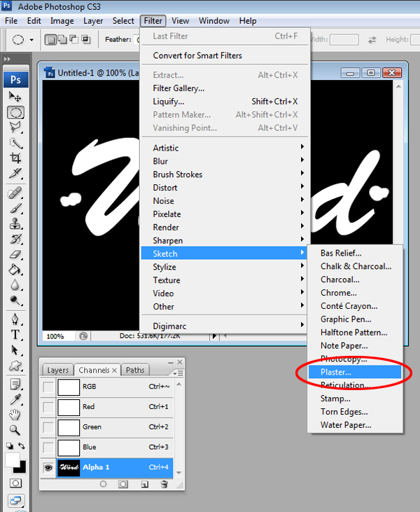Switch to the Layers tab
The width and height of the screenshot is (420, 512).
(58, 371)
